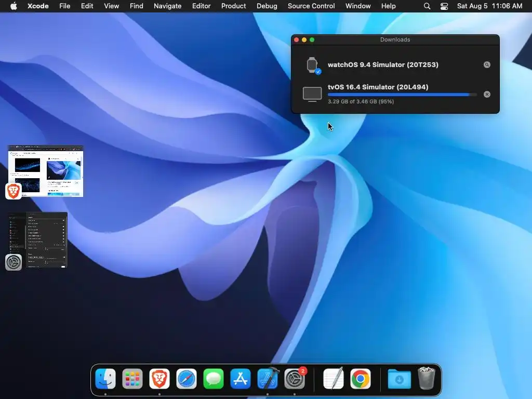The image size is (532, 399).
Task: Click the tvOS download progress bar
Action: [x=402, y=95]
